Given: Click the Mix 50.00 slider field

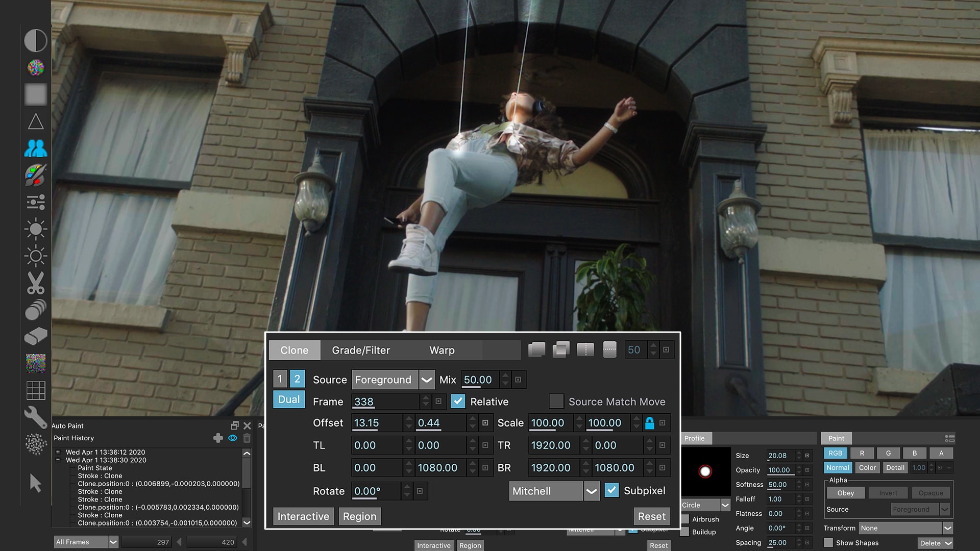Looking at the screenshot, I should 480,380.
